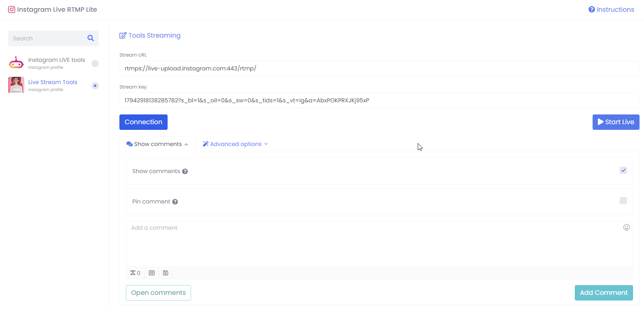Screen dimensions: 644x309
Task: Click the search magnifier icon
Action: pos(91,38)
